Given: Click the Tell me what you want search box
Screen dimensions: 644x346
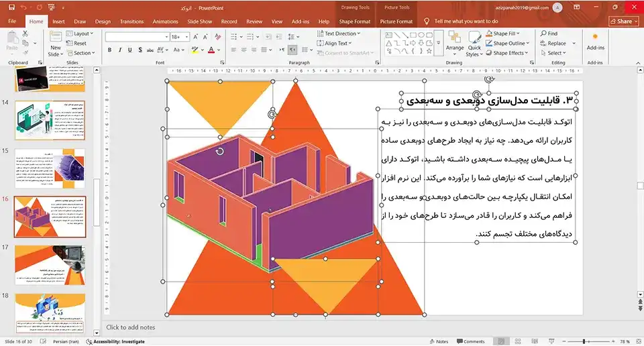Looking at the screenshot, I should [x=466, y=21].
